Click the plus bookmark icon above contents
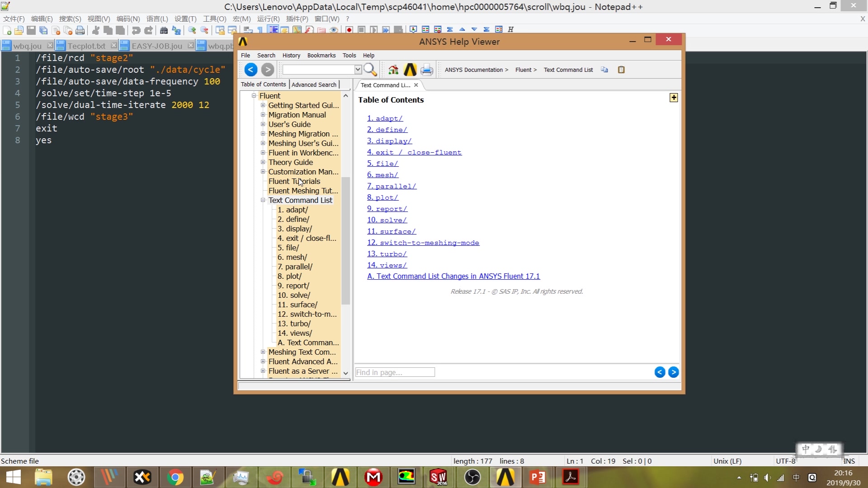 (x=674, y=98)
